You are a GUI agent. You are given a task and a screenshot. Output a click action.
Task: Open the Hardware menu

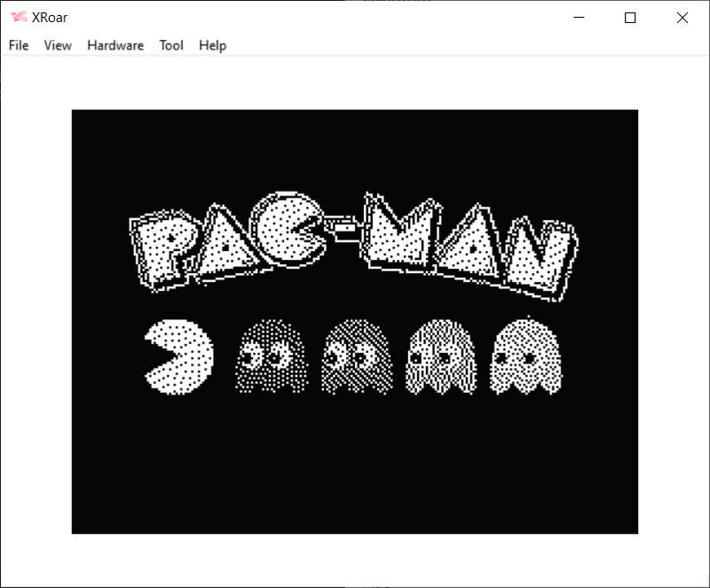pyautogui.click(x=114, y=45)
